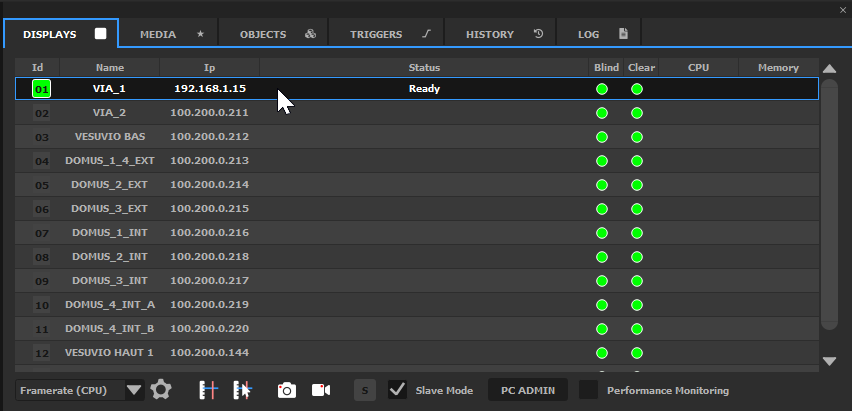Click the alignment bars icon with cursor
This screenshot has height=411, width=852.
pyautogui.click(x=241, y=390)
